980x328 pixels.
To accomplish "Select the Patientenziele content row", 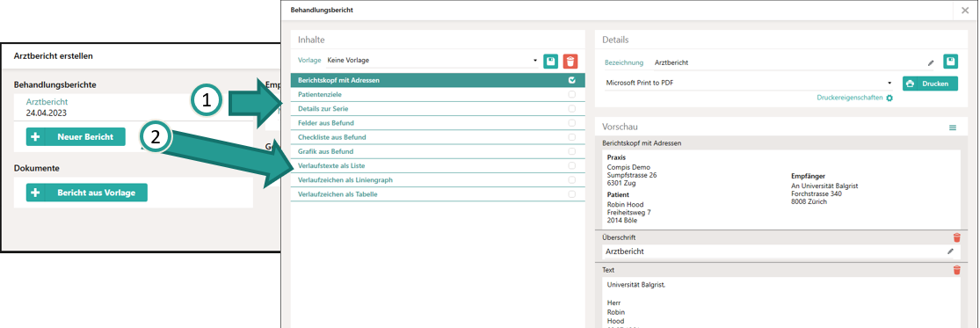I will tap(438, 94).
